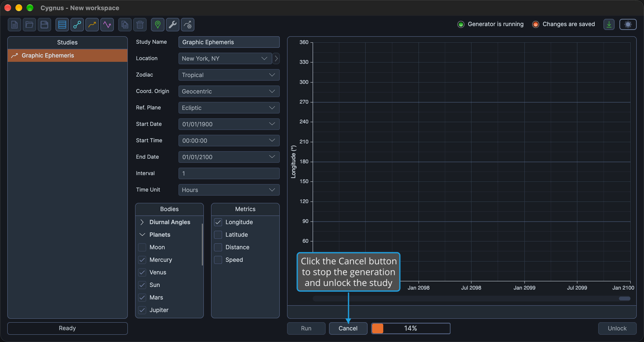Image resolution: width=644 pixels, height=342 pixels.
Task: Select the blue table rows study icon
Action: pyautogui.click(x=62, y=25)
